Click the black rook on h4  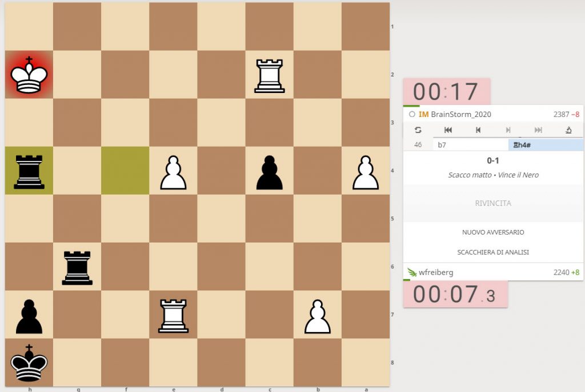(x=29, y=171)
